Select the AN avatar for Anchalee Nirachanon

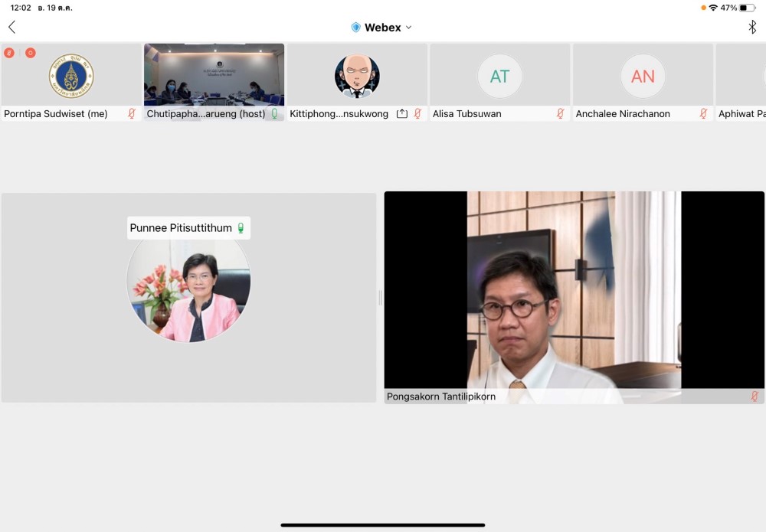[x=643, y=76]
